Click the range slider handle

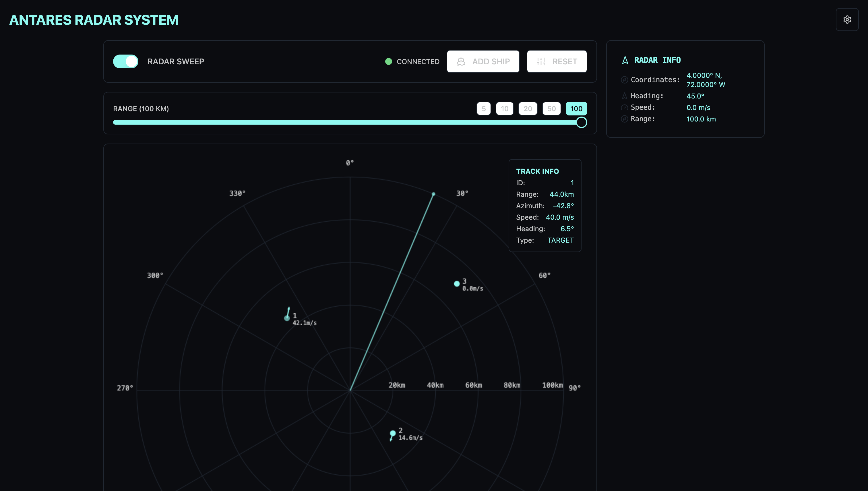(x=581, y=122)
